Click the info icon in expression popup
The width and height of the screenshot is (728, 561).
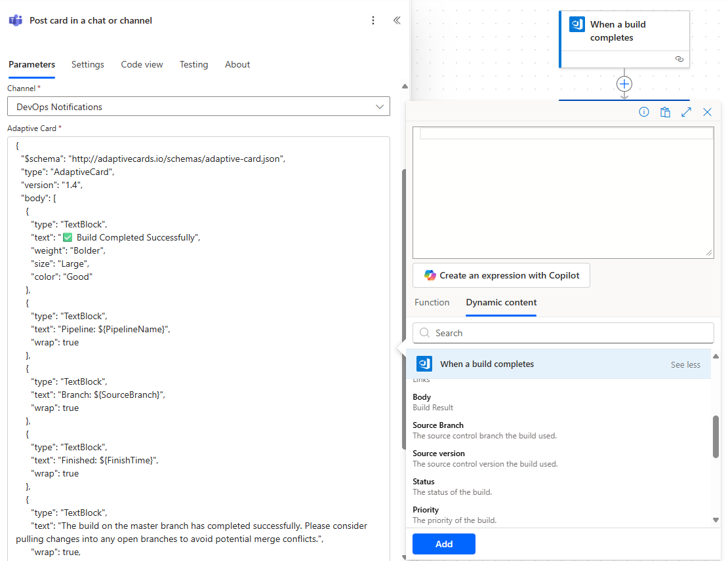coord(644,112)
